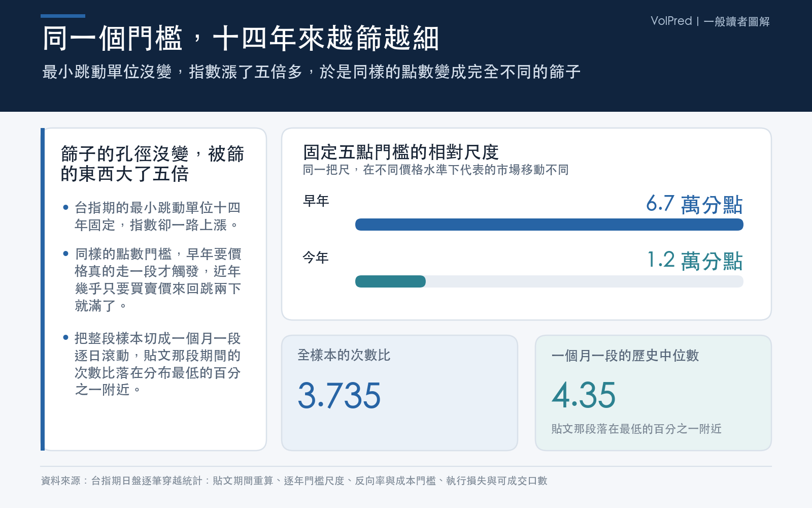Click the 今年 row label
812x508 pixels.
coord(316,258)
